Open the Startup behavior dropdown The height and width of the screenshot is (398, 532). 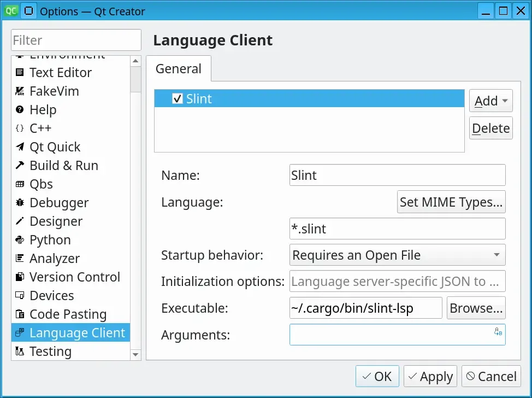[x=397, y=255]
